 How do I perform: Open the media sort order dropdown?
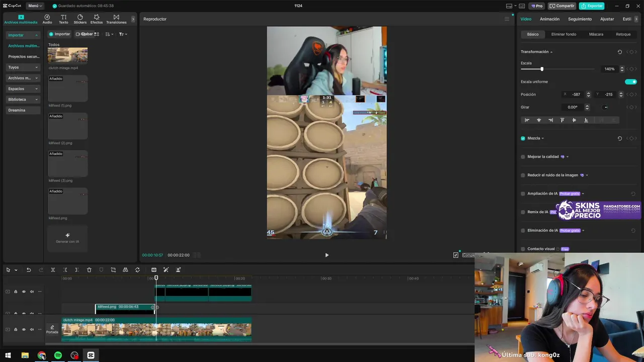coord(109,34)
